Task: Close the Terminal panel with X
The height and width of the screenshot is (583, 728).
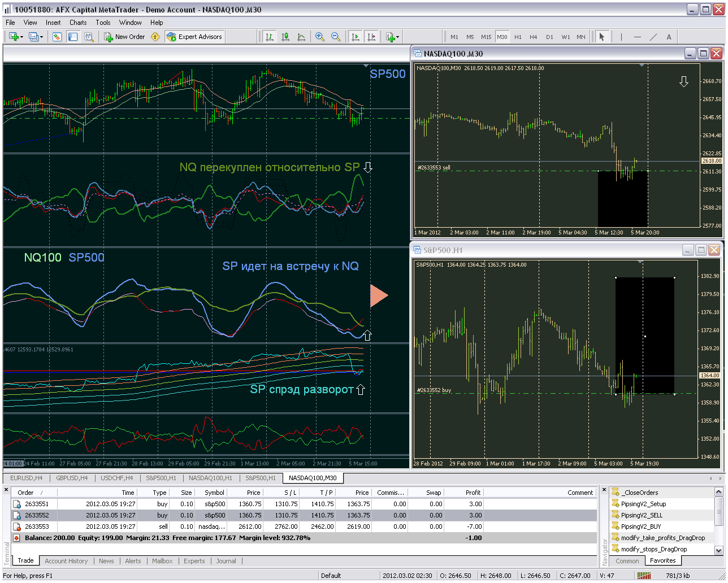Action: [7, 490]
